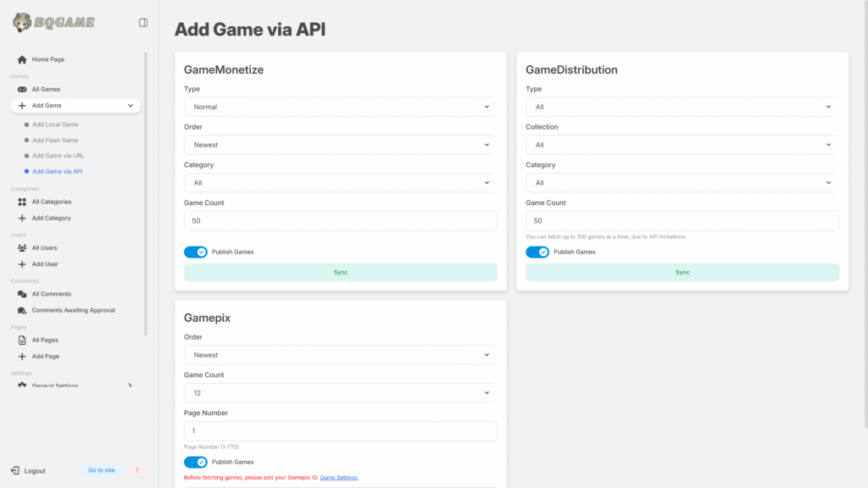Click the Add Page plus icon

22,357
